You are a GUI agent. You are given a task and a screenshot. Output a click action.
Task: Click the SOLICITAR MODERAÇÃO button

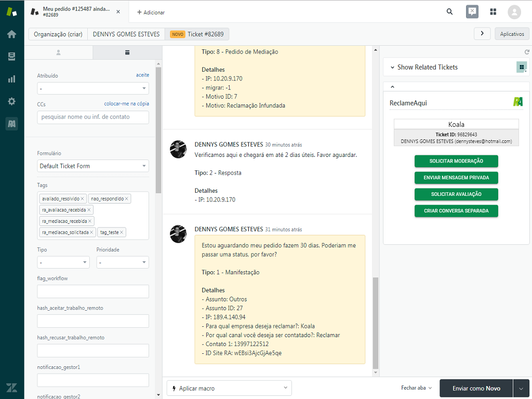pyautogui.click(x=456, y=161)
